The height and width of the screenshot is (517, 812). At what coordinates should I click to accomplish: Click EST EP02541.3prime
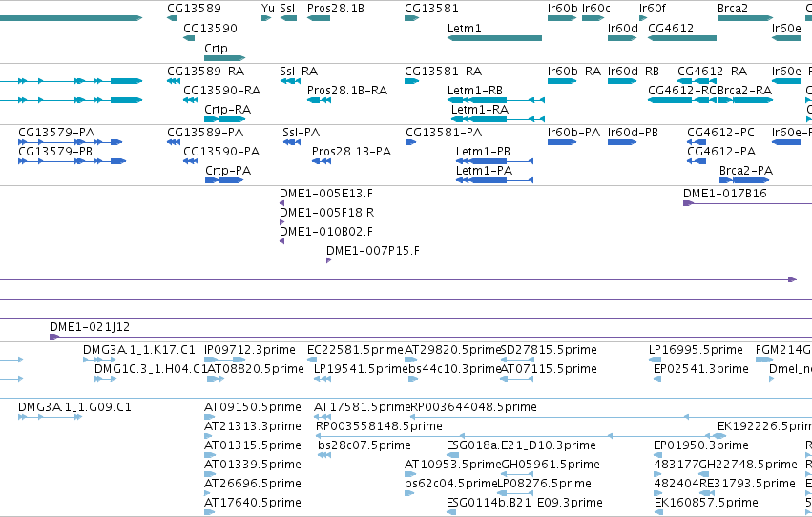click(x=657, y=379)
